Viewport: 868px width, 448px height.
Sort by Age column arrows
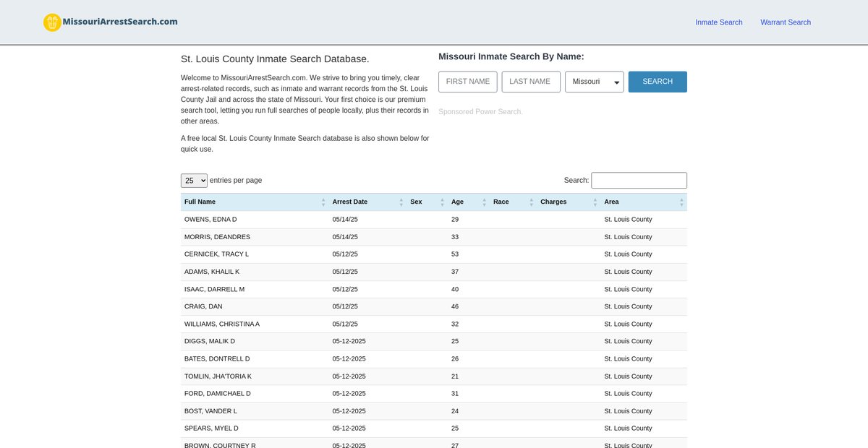coord(485,202)
